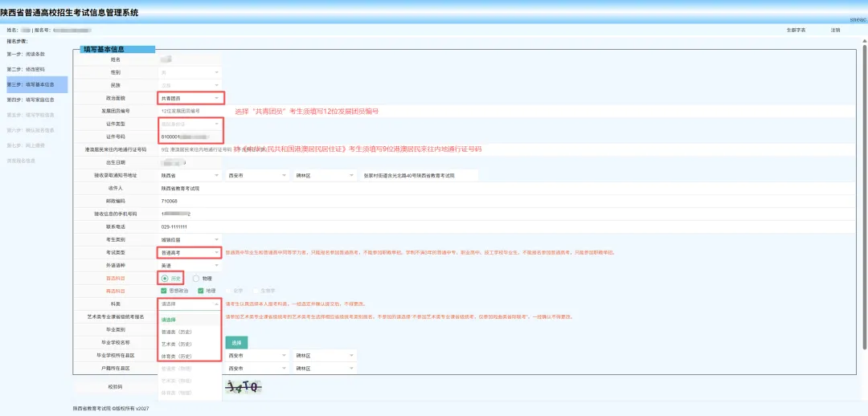Choose 普通类（历史） in 科类 list
Image resolution: width=868 pixels, height=416 pixels.
190,332
